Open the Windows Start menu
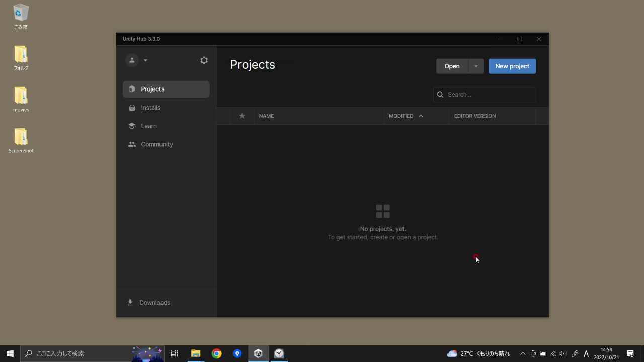This screenshot has width=644, height=362. click(10, 353)
